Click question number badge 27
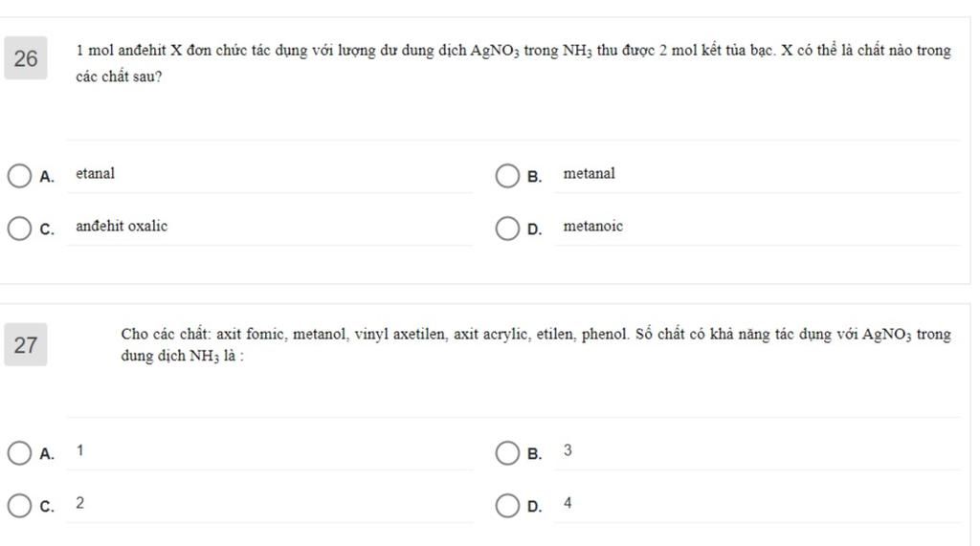Viewport: 980px width, 546px height. click(x=26, y=345)
